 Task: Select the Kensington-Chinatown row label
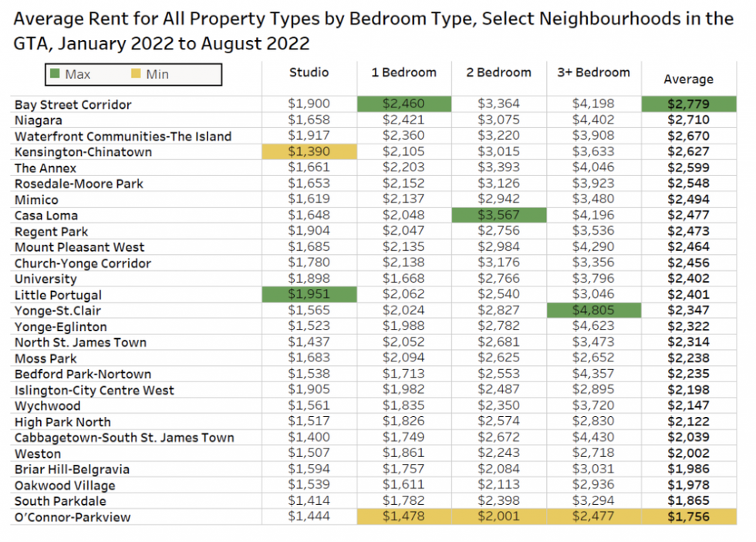click(x=83, y=152)
